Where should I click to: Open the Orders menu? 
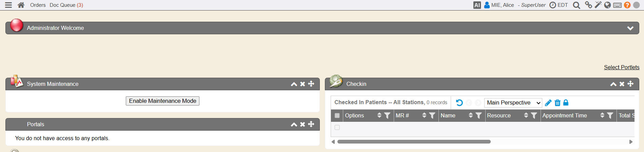(38, 5)
